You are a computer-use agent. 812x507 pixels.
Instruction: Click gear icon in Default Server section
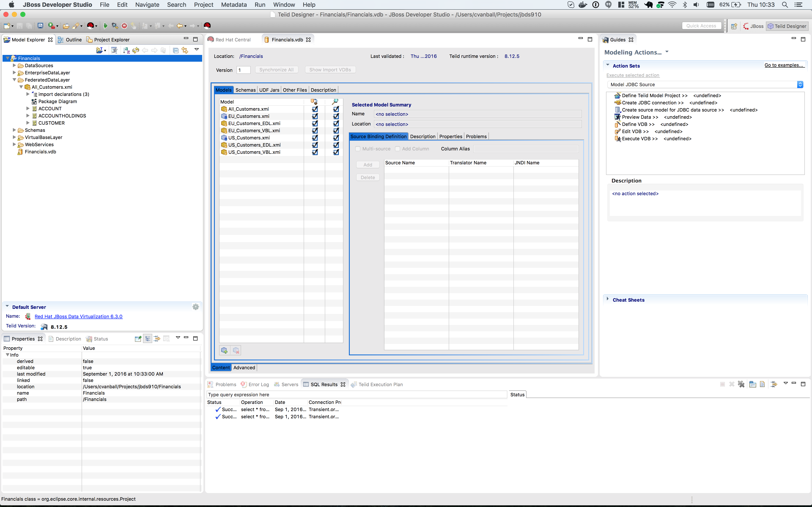click(196, 307)
